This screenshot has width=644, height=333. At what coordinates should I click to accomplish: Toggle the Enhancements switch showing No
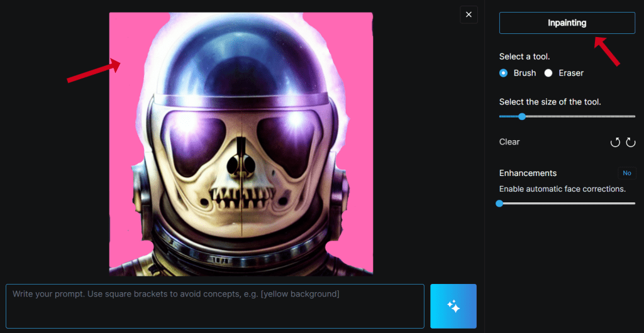(x=626, y=173)
